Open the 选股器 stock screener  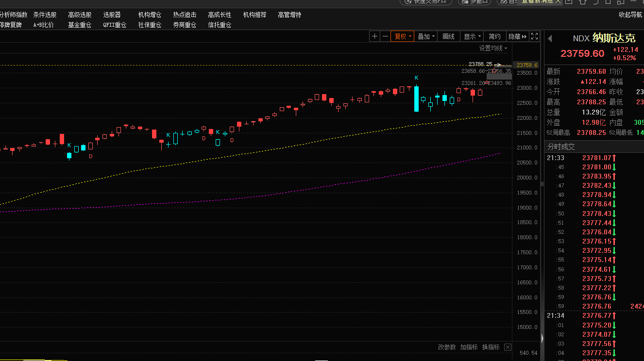click(x=112, y=15)
